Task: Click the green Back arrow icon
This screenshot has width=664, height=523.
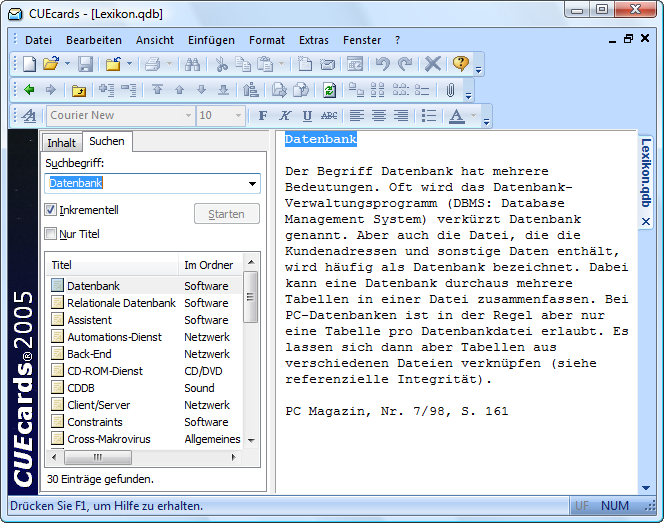Action: tap(30, 90)
